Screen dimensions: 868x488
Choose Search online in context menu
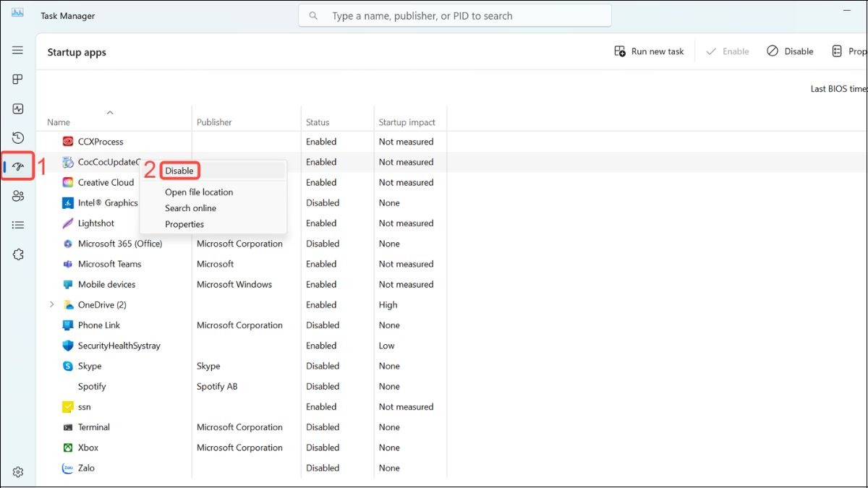click(190, 208)
